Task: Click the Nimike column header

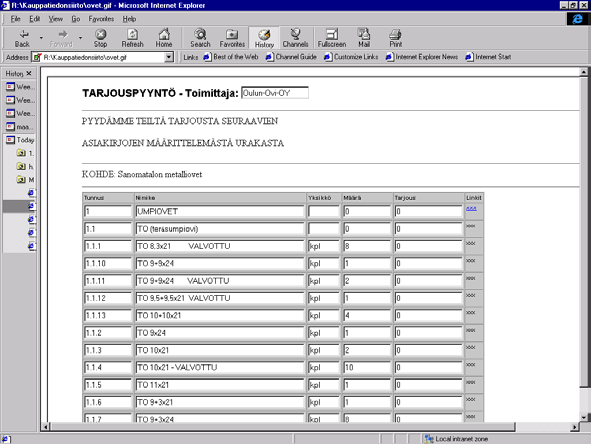Action: point(145,198)
